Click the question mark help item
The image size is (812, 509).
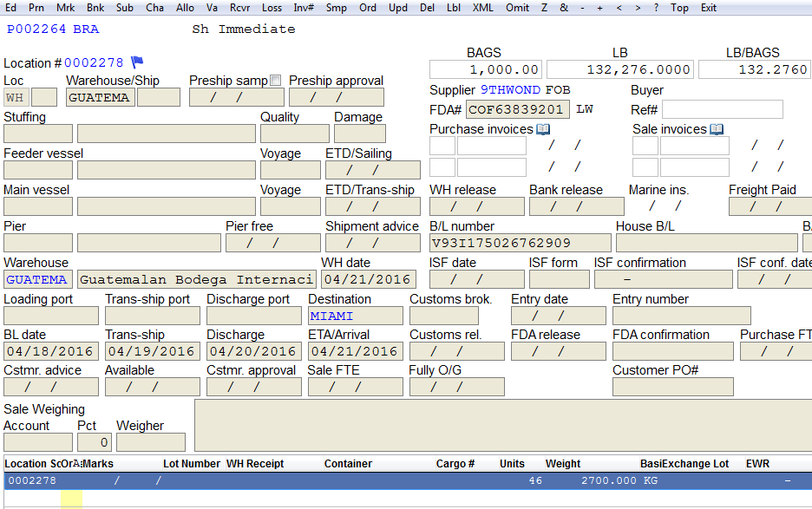(x=656, y=8)
